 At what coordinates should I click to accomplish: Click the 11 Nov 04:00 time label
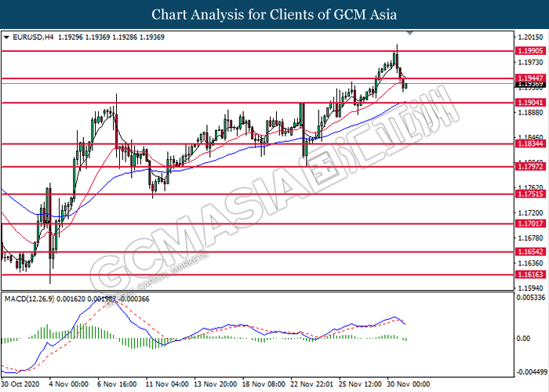coord(167,384)
